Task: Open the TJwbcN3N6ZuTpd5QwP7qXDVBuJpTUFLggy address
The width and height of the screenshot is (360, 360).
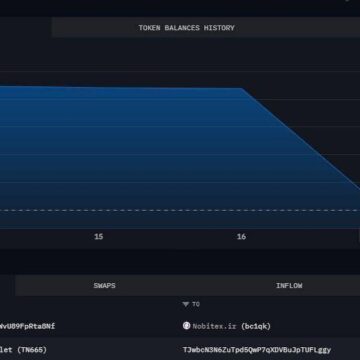Action: pos(257,350)
